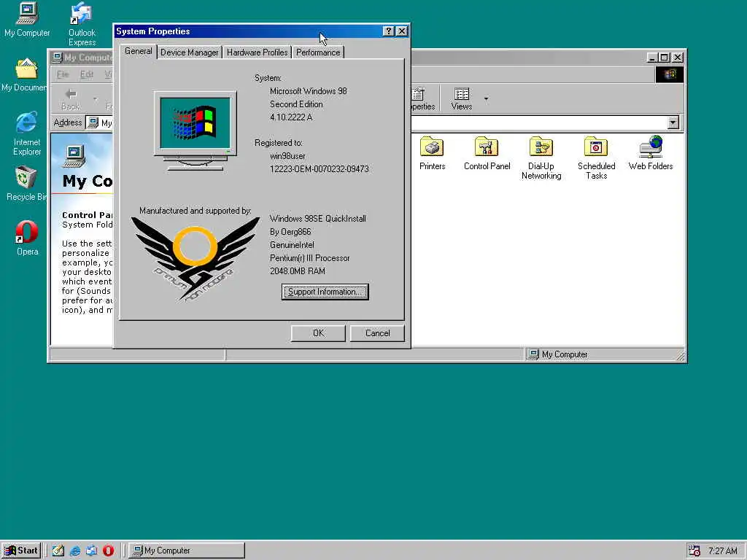Image resolution: width=747 pixels, height=560 pixels.
Task: Minimize the My Computer window
Action: click(x=652, y=58)
